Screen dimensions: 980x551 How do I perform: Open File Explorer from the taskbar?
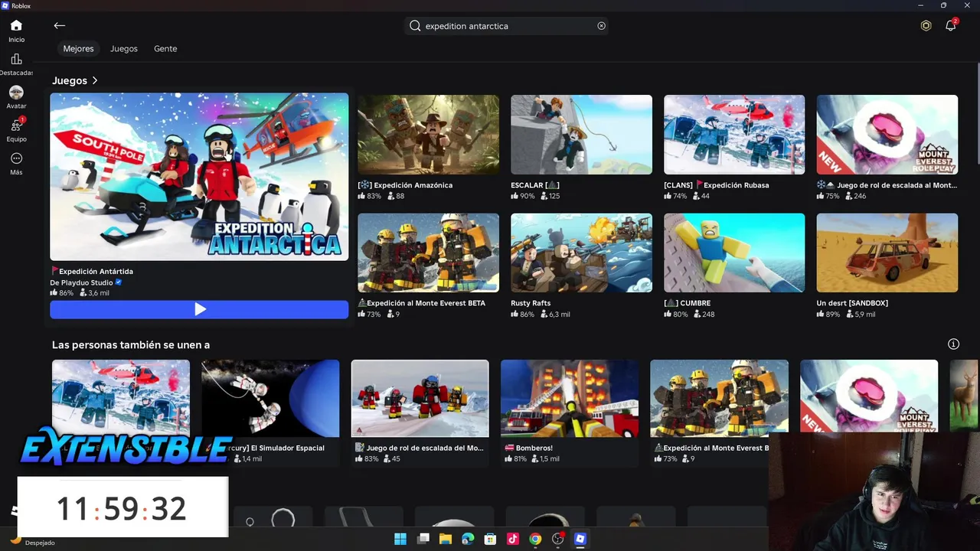[445, 539]
